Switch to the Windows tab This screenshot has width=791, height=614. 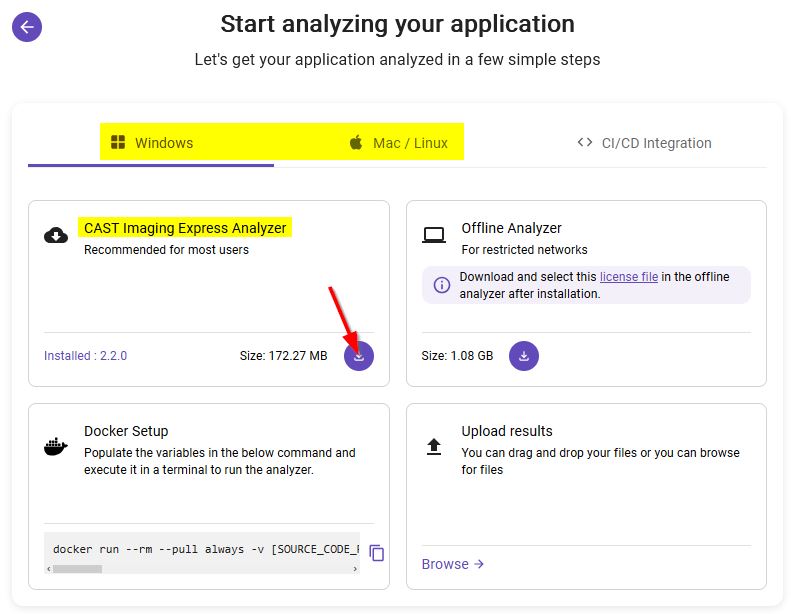point(152,143)
